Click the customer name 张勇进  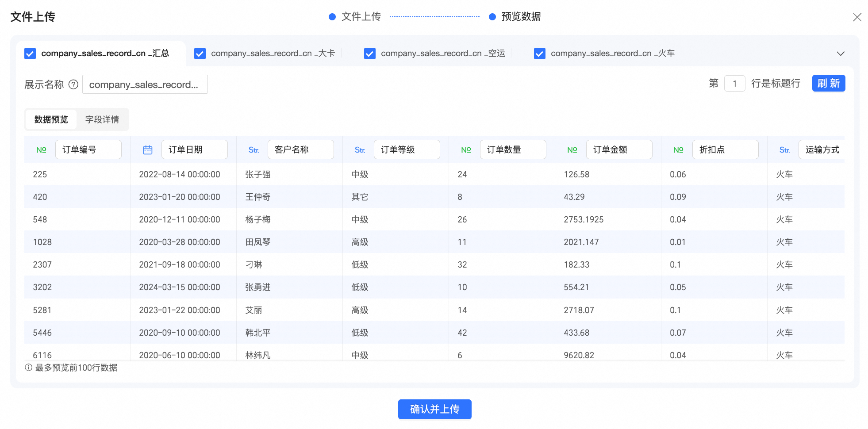coord(258,287)
